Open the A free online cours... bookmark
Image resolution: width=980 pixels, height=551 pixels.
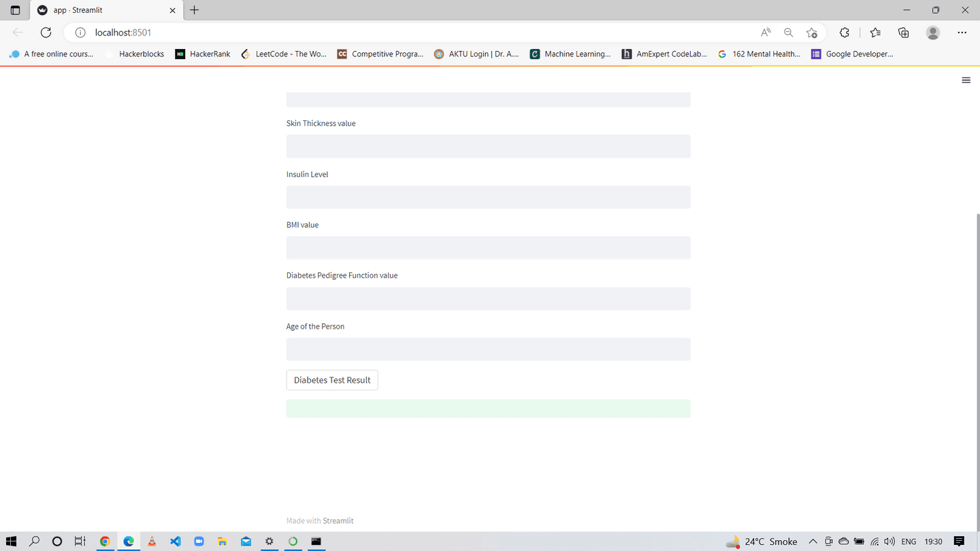click(x=51, y=54)
